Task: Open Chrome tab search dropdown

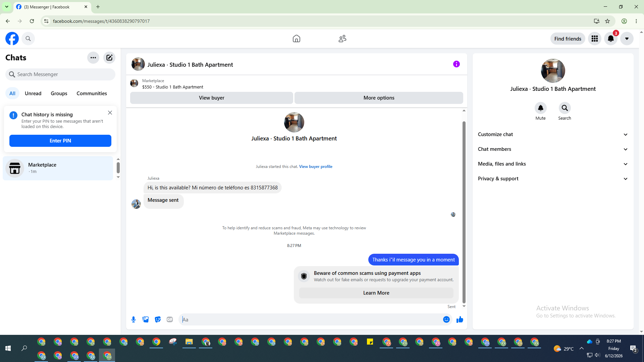Action: [7, 7]
